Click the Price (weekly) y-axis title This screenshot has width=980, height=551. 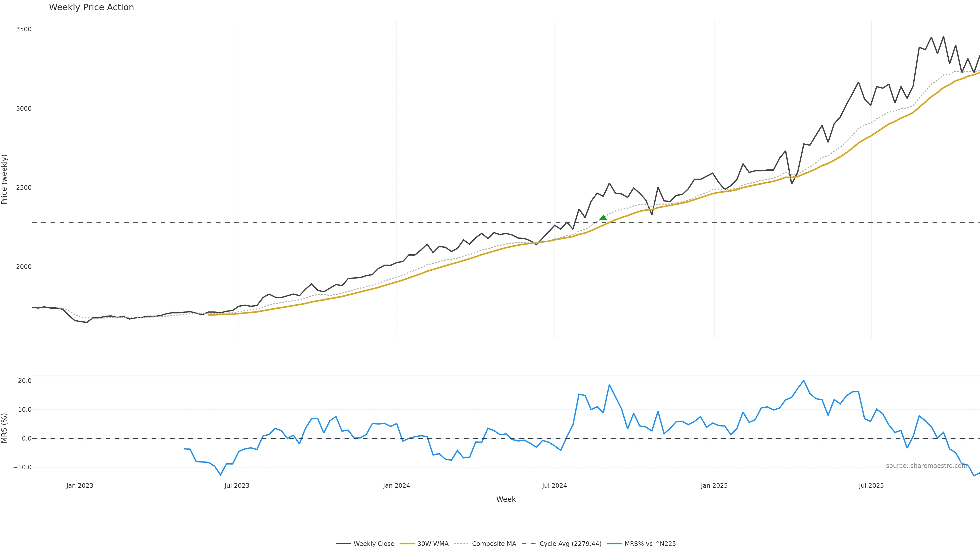(4, 179)
